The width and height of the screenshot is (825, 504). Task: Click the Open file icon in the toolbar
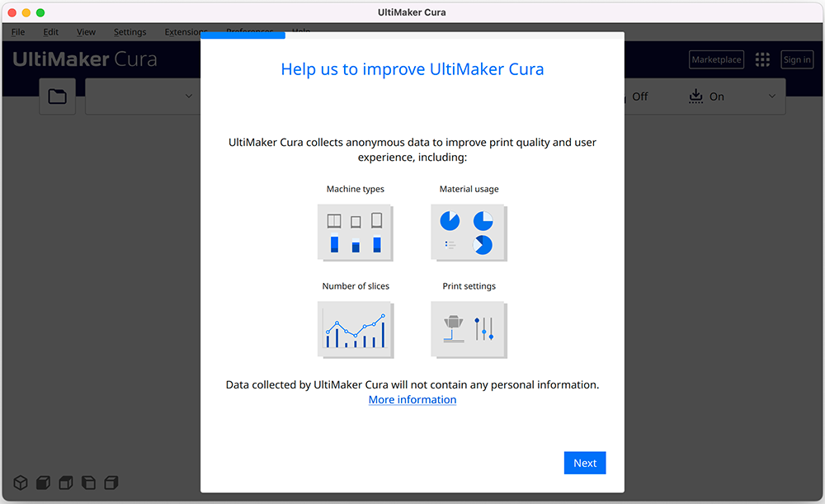click(x=57, y=97)
